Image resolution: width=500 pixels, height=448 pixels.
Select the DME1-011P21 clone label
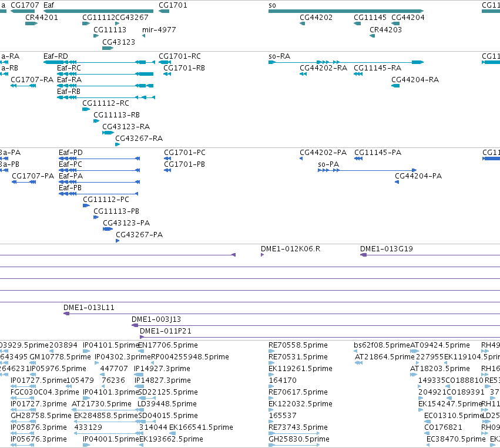[x=166, y=331]
